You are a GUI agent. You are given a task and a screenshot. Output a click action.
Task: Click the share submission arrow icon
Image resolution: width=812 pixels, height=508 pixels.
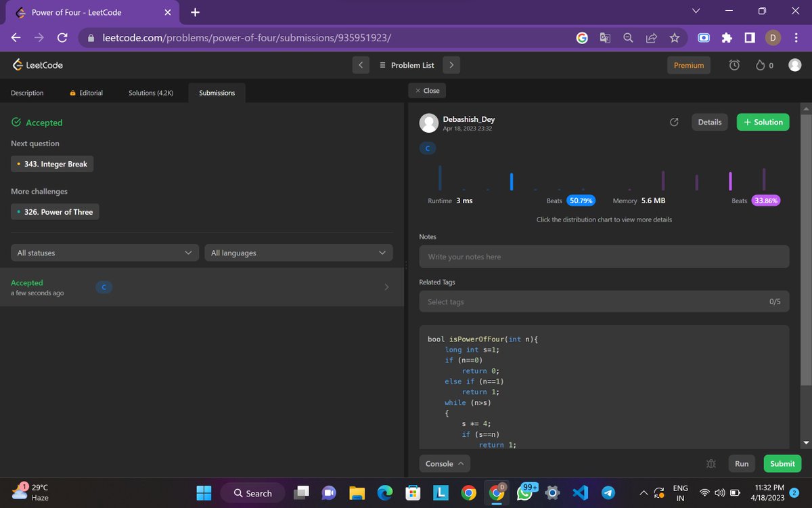[x=674, y=122]
